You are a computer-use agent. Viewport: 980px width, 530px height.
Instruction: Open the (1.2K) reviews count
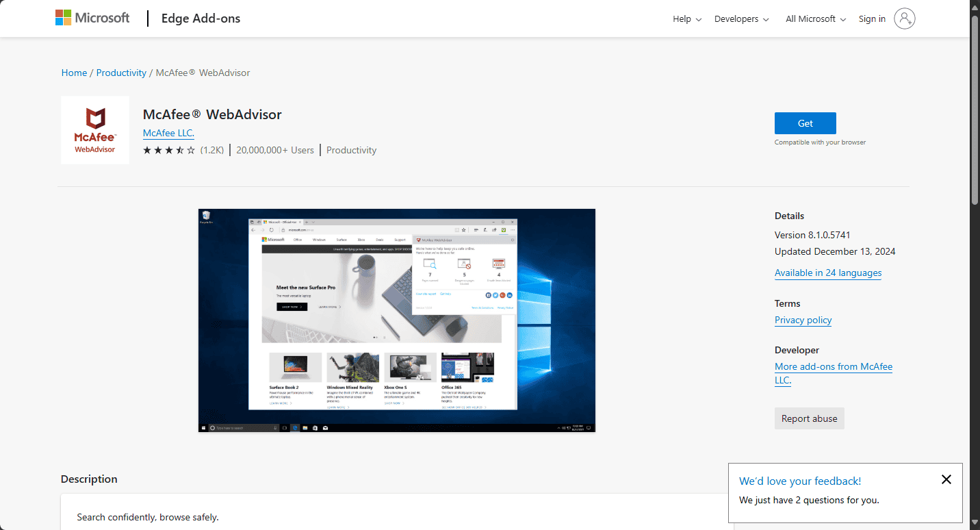pos(212,150)
